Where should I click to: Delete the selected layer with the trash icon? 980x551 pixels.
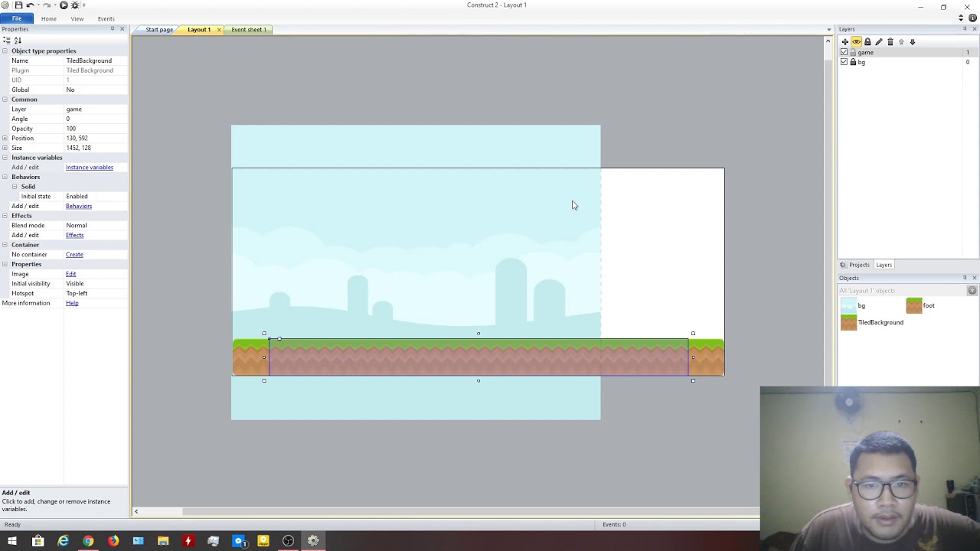[890, 42]
